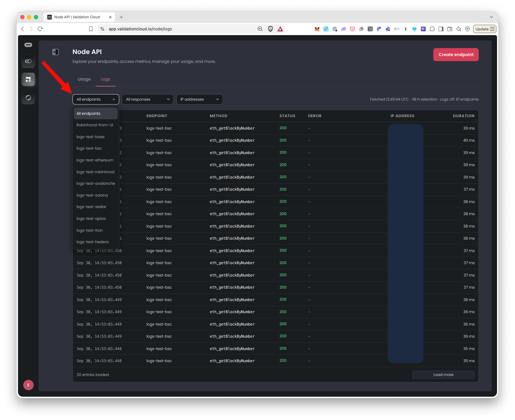This screenshot has width=515, height=420.
Task: Expand the tab list chevron in the title bar
Action: (x=491, y=17)
